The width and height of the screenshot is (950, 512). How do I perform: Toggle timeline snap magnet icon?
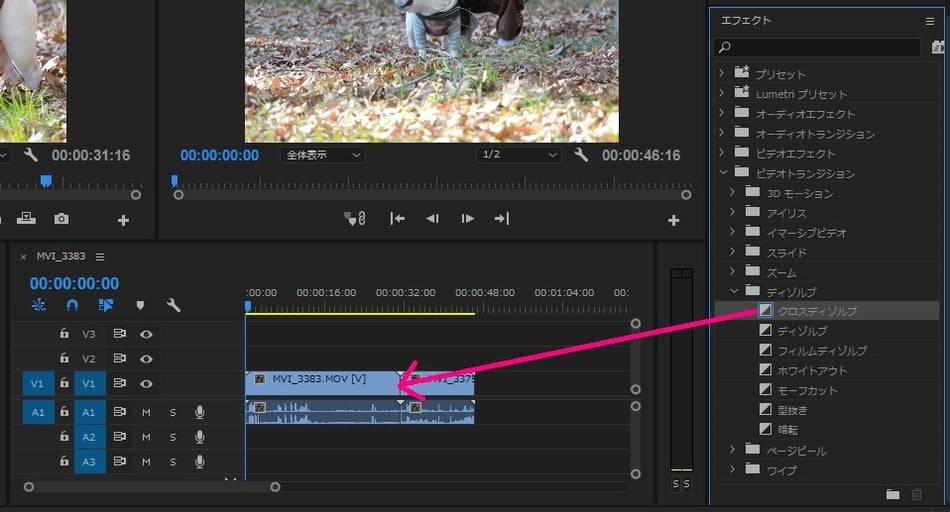click(x=72, y=305)
